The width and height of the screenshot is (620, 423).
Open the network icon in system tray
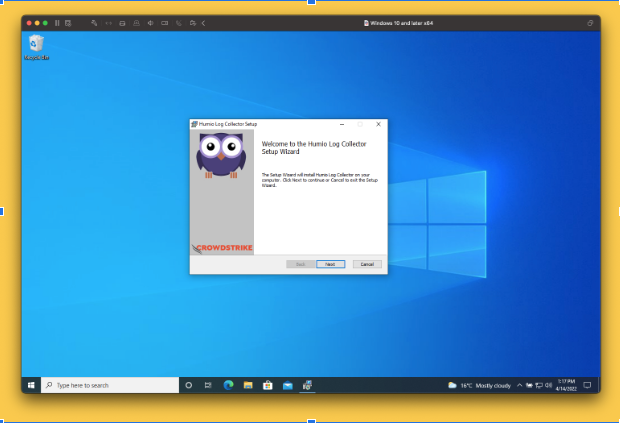[x=538, y=385]
